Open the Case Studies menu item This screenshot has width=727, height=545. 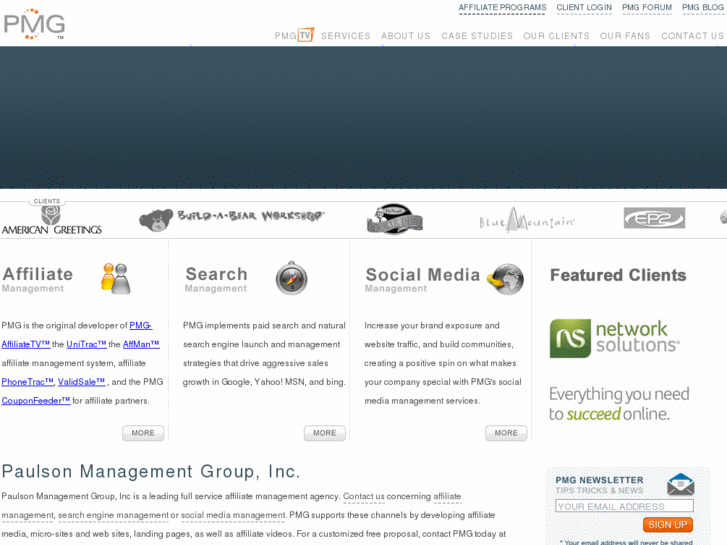click(477, 36)
